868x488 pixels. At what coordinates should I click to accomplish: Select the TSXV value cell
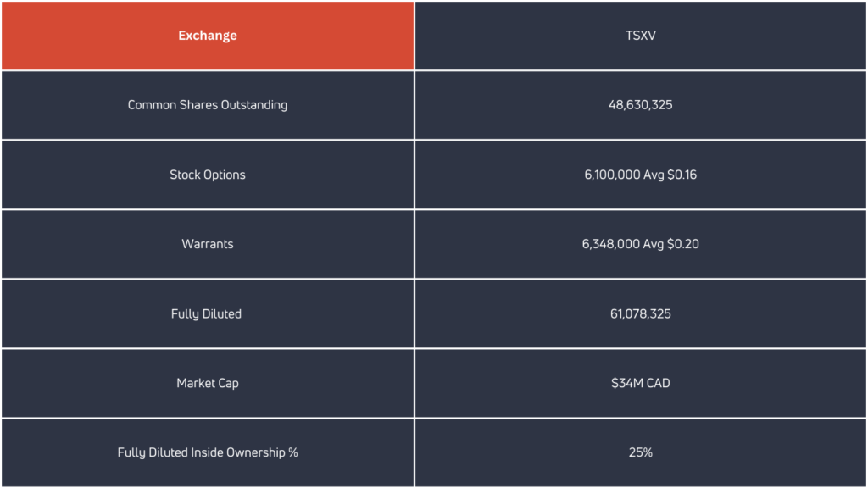click(641, 36)
